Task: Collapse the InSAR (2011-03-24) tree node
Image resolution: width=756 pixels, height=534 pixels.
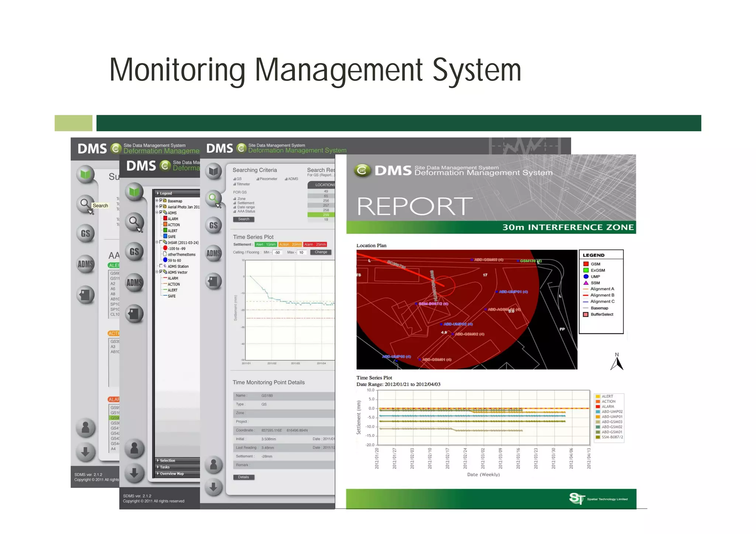Action: click(x=157, y=242)
